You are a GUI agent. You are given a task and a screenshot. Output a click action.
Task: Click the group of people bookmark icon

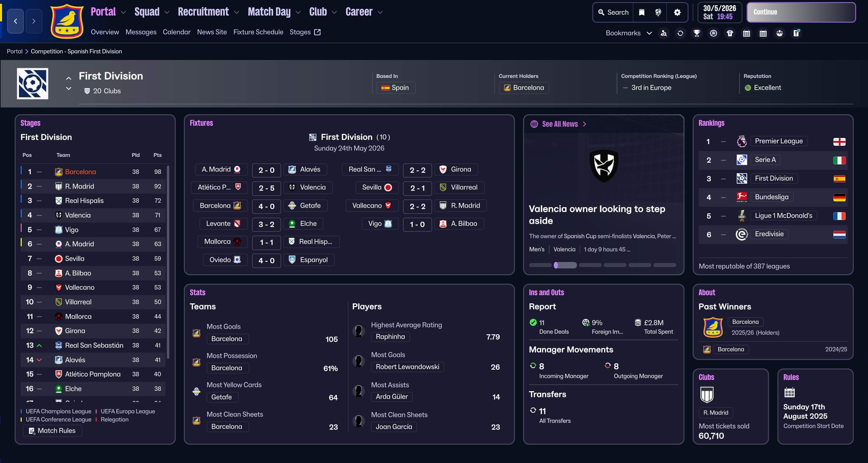[779, 33]
